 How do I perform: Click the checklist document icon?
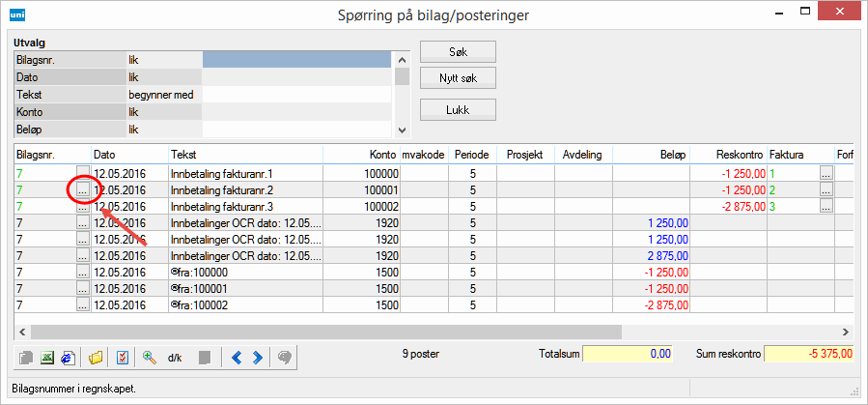(x=123, y=357)
